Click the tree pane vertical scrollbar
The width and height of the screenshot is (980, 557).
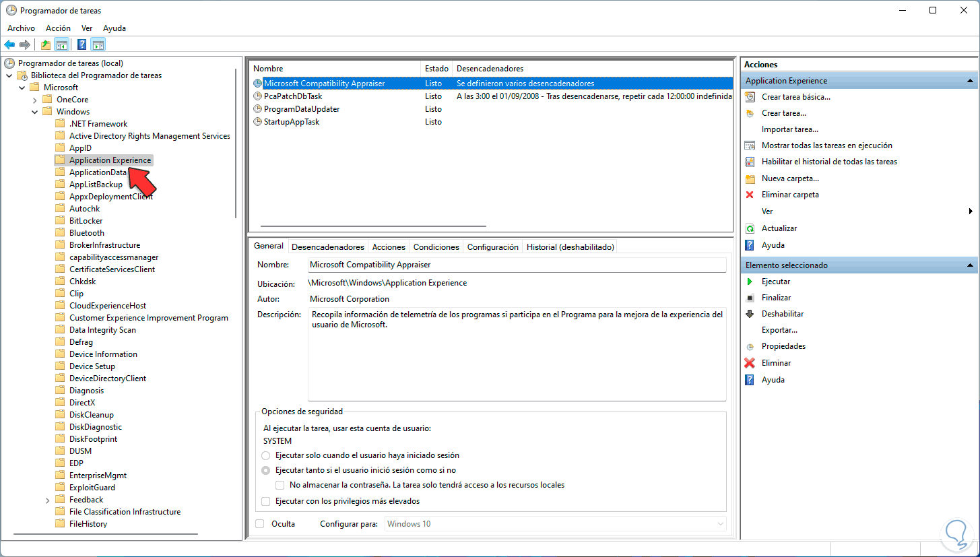236,142
